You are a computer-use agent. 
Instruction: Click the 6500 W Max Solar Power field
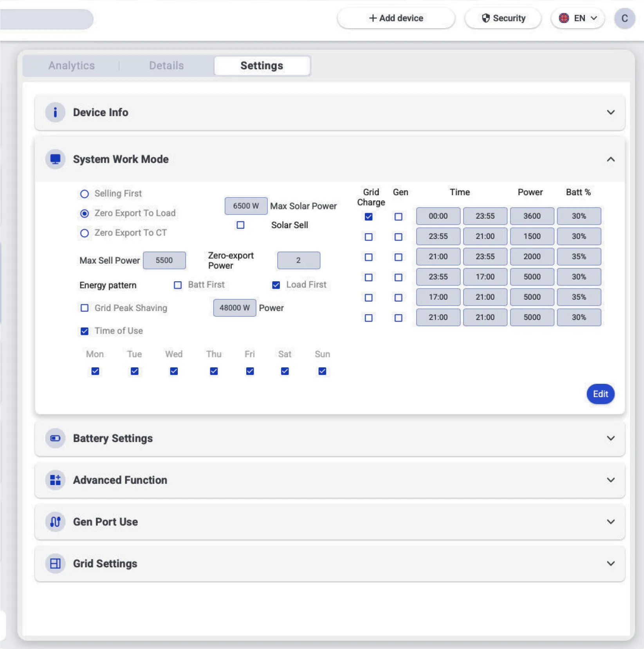[x=246, y=206]
